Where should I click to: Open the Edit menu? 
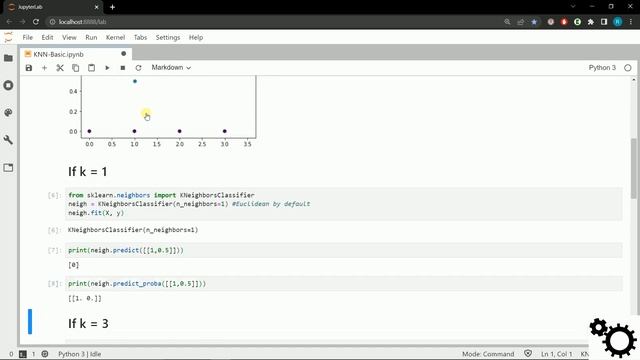47,37
